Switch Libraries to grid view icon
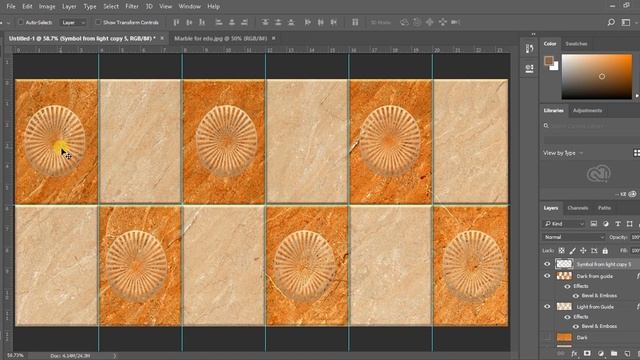 pos(636,153)
